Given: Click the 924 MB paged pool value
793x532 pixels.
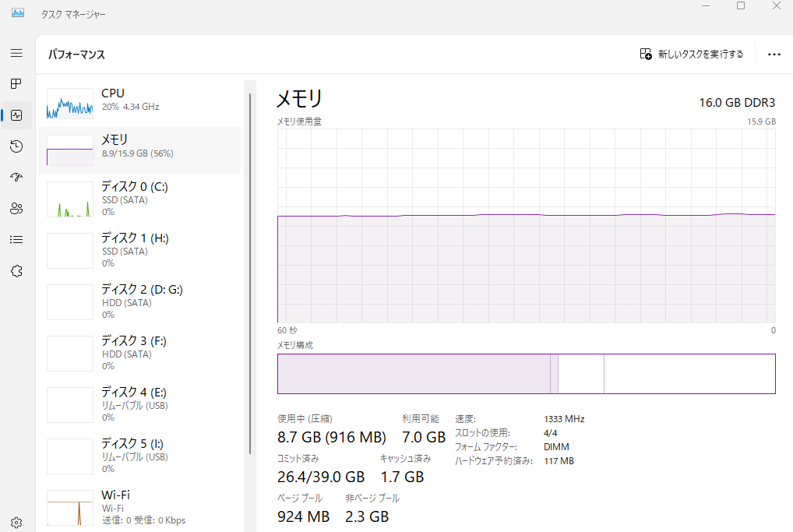Looking at the screenshot, I should coord(304,516).
